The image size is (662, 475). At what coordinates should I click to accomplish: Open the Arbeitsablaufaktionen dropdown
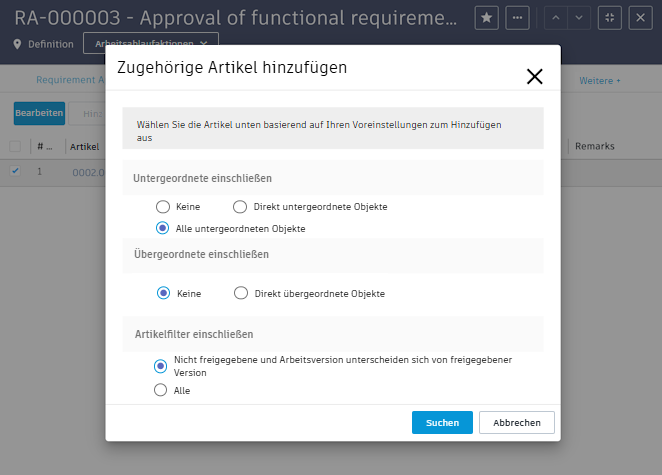pos(151,43)
